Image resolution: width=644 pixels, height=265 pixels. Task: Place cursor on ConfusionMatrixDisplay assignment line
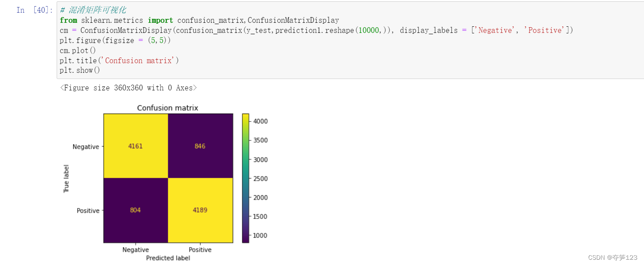click(x=317, y=30)
